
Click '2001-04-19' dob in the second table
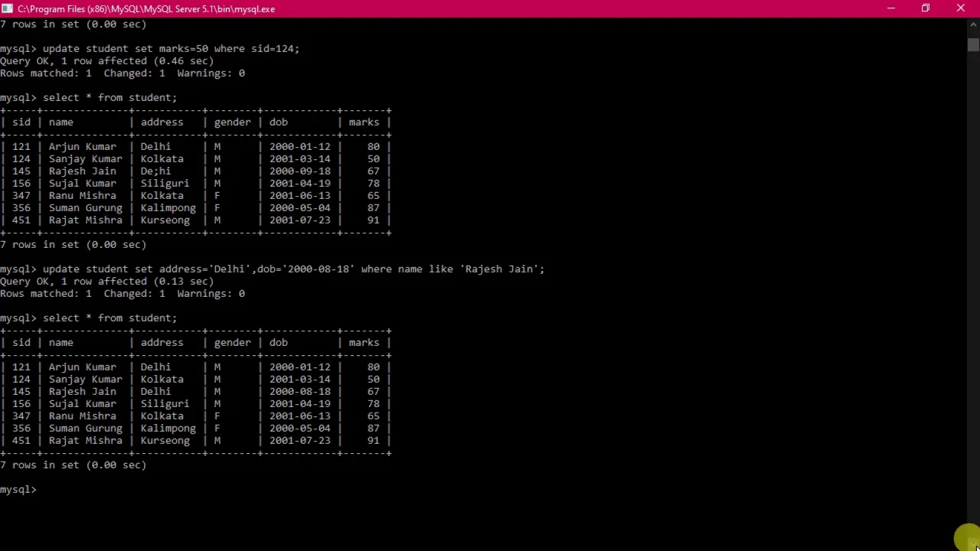[299, 404]
